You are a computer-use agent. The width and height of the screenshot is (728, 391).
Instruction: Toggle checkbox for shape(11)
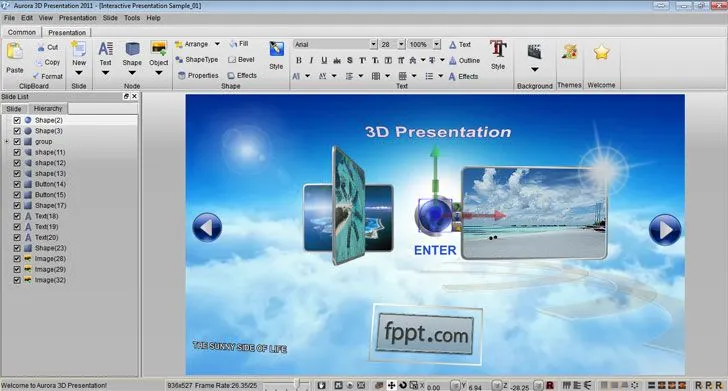(x=17, y=152)
